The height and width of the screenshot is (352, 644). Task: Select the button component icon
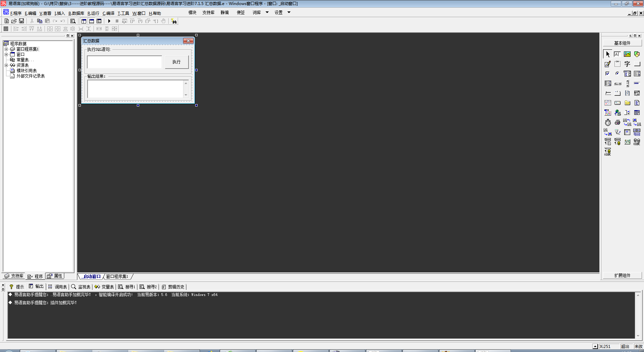pyautogui.click(x=637, y=64)
